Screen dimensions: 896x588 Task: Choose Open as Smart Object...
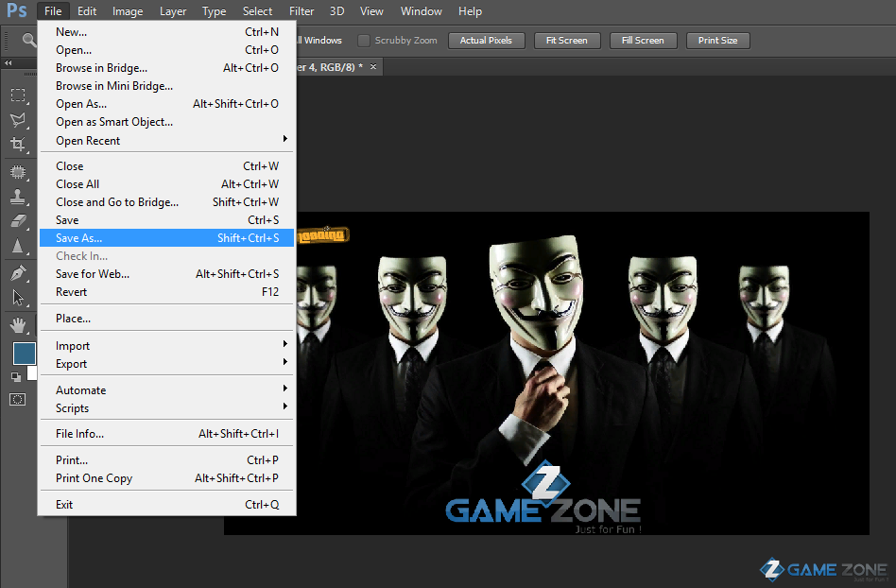(167, 122)
